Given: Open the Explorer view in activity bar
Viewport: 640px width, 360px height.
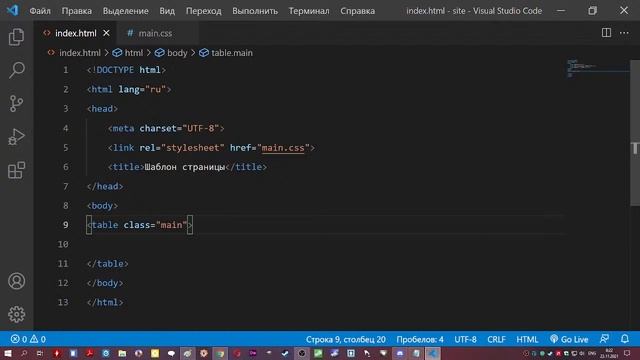Looking at the screenshot, I should [16, 37].
